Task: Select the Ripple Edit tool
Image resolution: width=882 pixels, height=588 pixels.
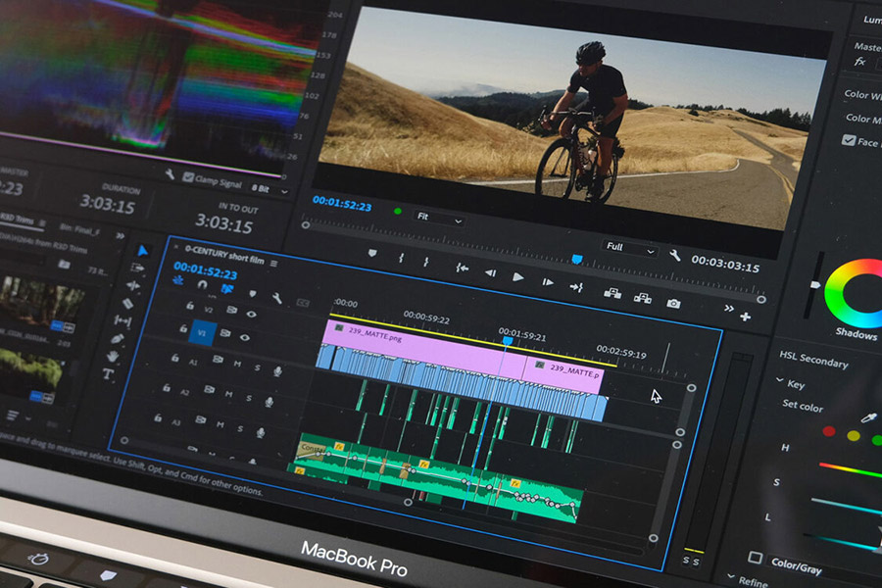Action: 133,286
